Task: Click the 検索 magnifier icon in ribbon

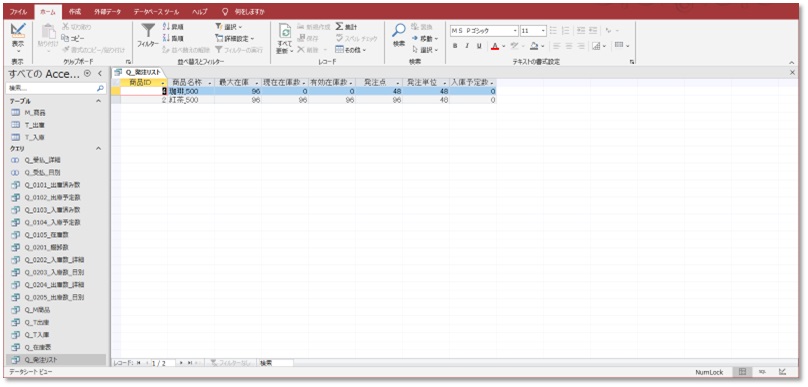Action: coord(399,31)
